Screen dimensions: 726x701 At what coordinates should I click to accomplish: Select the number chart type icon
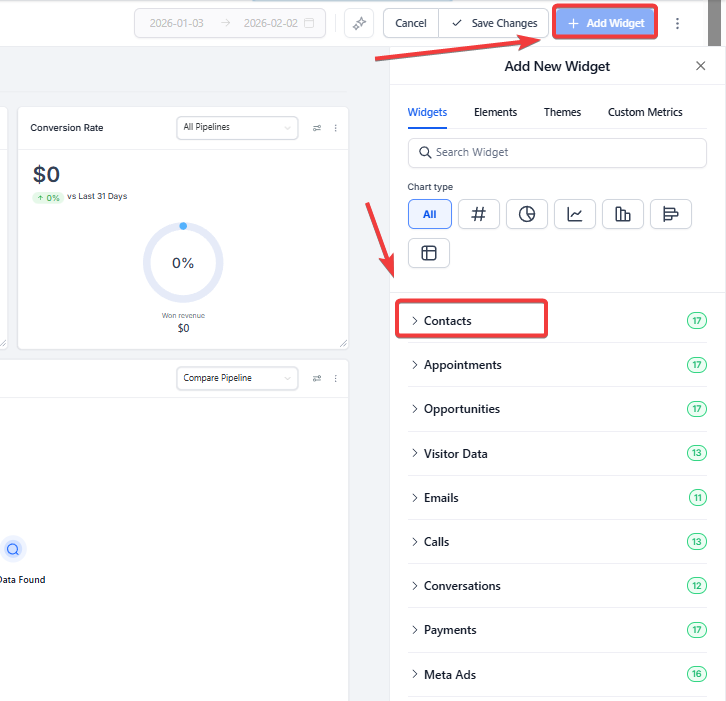point(479,214)
